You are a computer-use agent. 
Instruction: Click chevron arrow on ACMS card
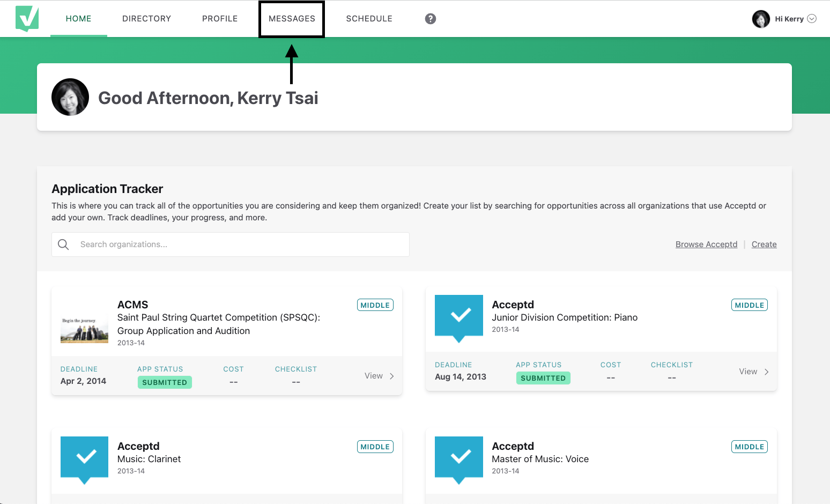coord(392,376)
